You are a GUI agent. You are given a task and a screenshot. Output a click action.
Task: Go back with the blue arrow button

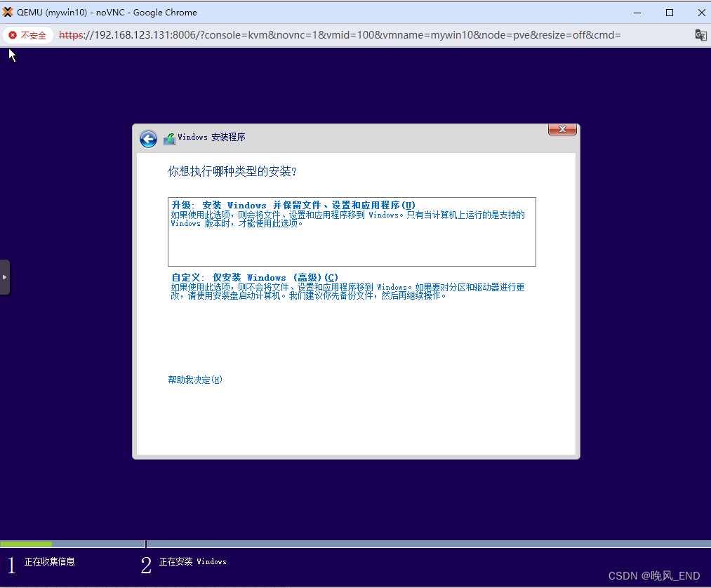point(148,139)
